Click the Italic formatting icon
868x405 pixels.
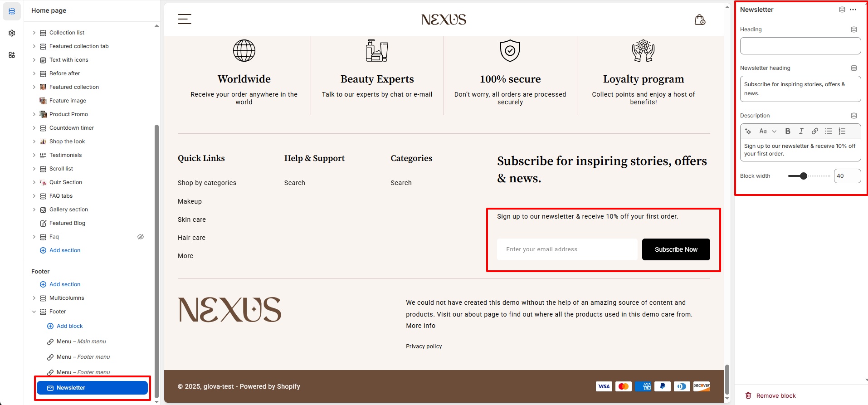[x=801, y=131]
